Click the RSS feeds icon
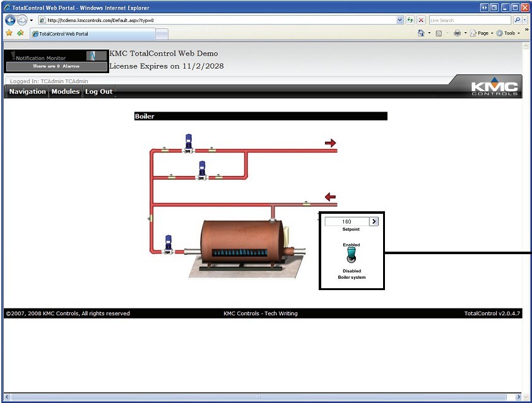Viewport: 532px width, 403px height. pyautogui.click(x=439, y=33)
